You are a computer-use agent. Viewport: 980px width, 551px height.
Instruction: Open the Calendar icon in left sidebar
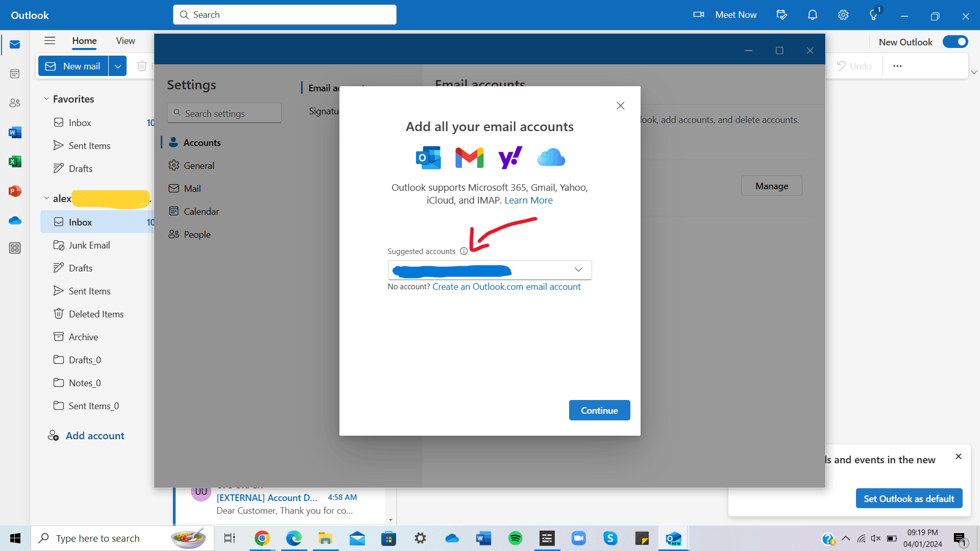[15, 74]
